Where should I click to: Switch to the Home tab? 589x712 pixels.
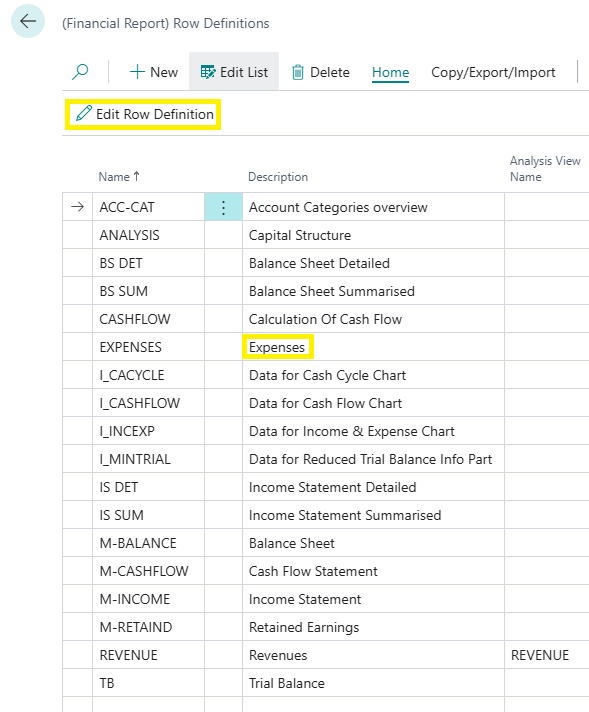coord(390,72)
